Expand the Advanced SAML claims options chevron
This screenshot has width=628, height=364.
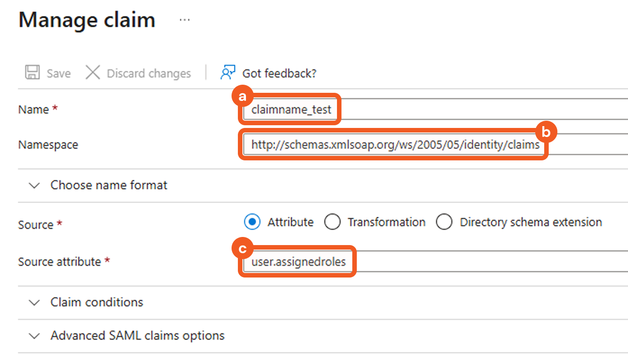[x=34, y=336]
